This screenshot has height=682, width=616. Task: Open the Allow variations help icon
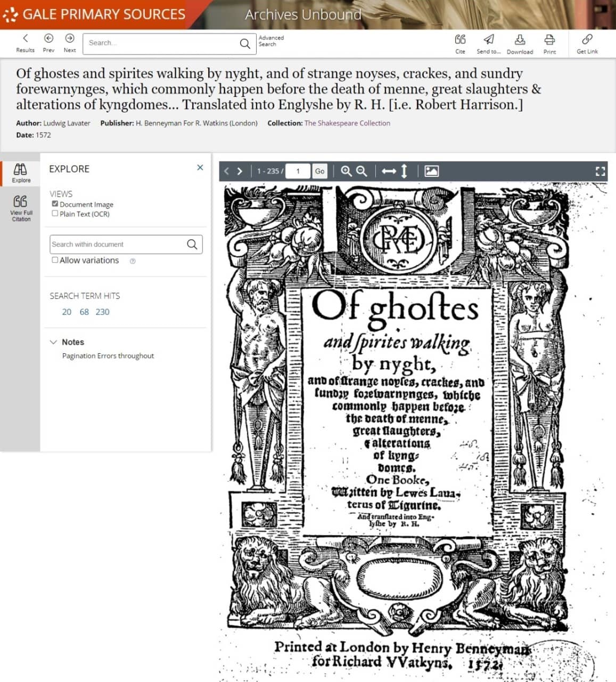[133, 261]
